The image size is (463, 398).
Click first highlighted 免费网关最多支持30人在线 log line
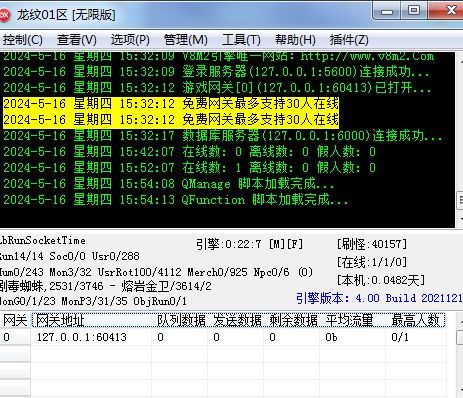[x=171, y=104]
